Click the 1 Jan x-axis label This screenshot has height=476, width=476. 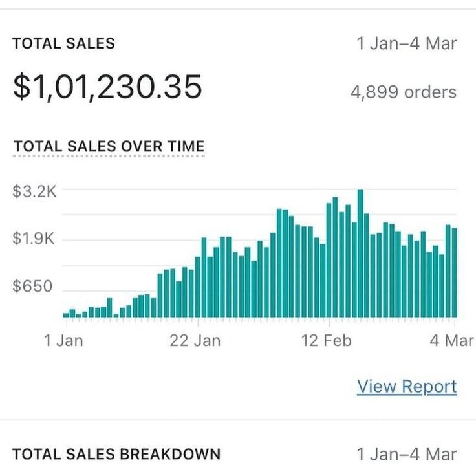pyautogui.click(x=63, y=340)
